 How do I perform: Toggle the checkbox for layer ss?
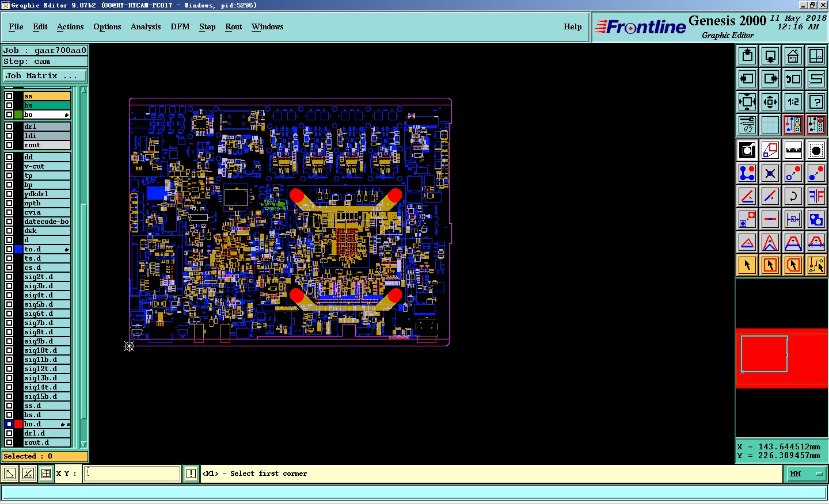pos(9,96)
